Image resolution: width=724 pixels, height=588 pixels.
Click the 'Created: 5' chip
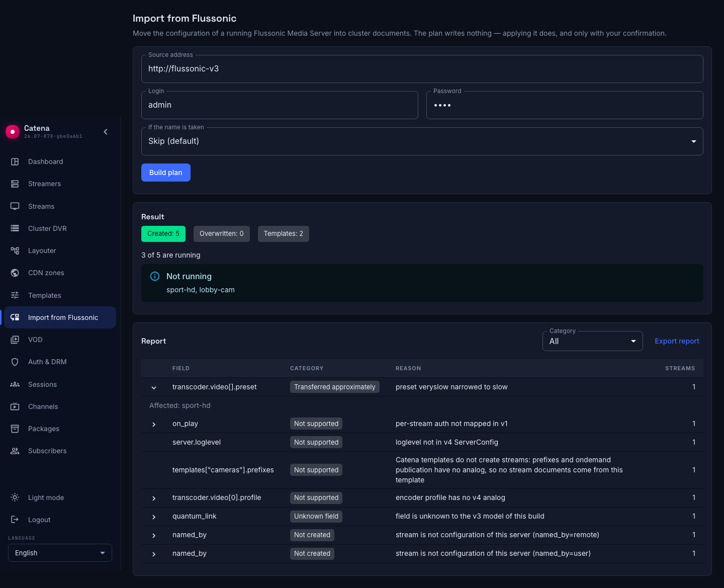point(163,233)
